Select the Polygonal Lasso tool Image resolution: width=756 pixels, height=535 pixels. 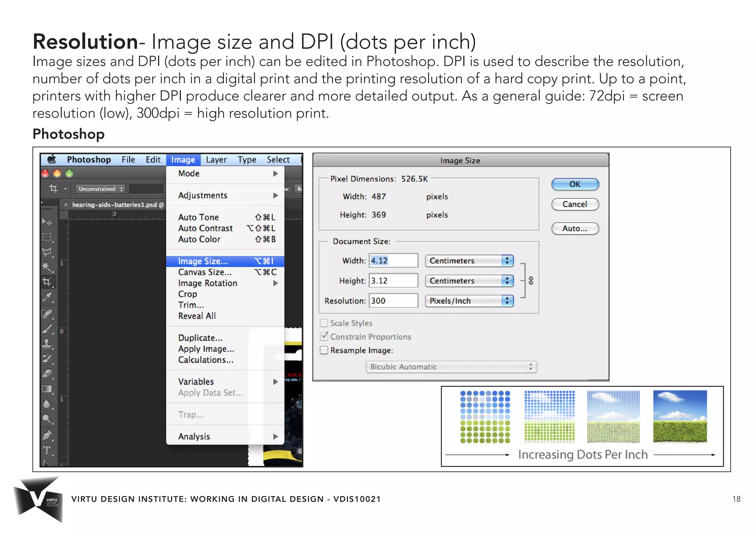pyautogui.click(x=47, y=252)
